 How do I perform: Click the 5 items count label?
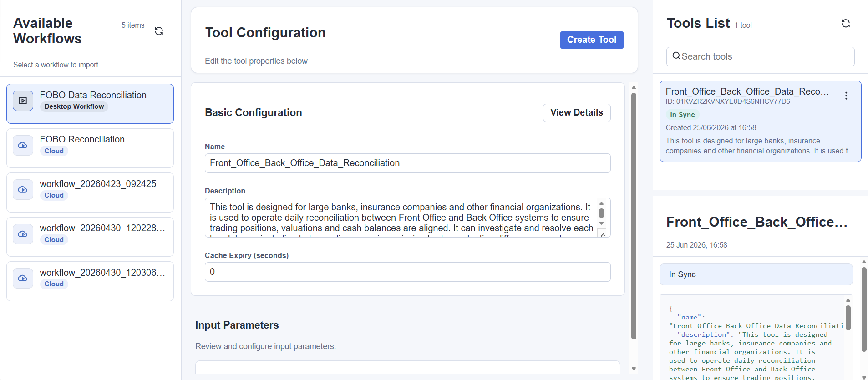click(133, 25)
